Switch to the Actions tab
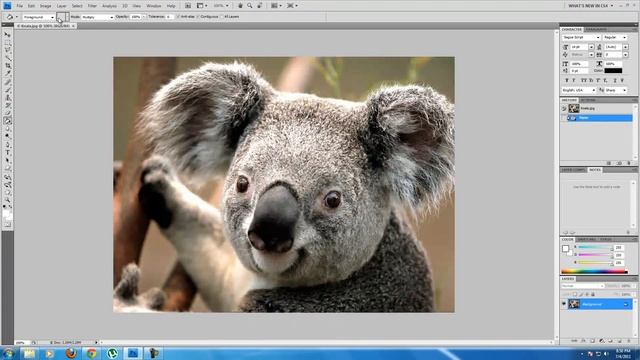 point(588,100)
